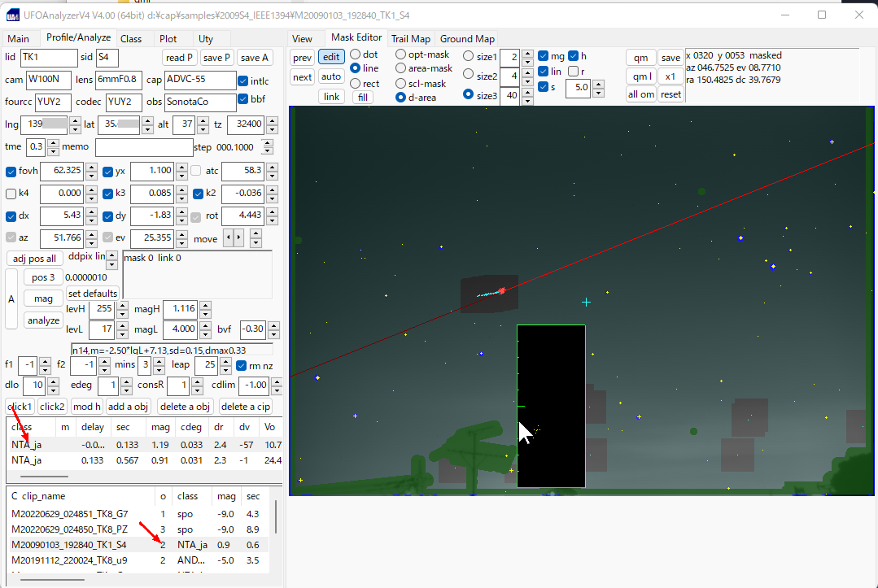Uncheck the rm nz option
This screenshot has width=878, height=588.
coord(241,366)
